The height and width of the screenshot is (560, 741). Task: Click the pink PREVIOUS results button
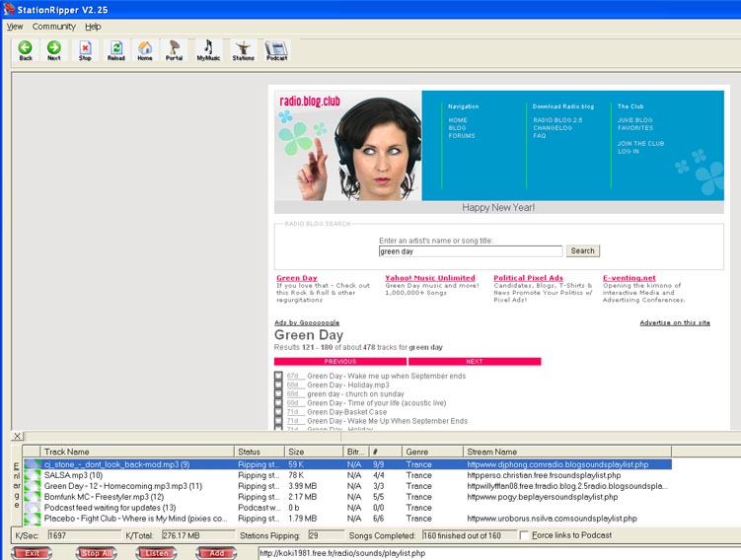(x=340, y=361)
